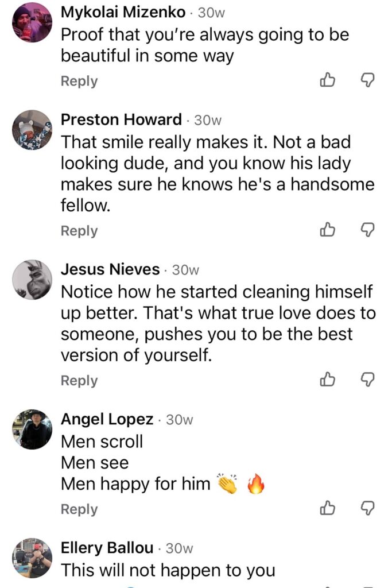
Task: Visit Ellery Ballou's profile name link
Action: click(107, 548)
